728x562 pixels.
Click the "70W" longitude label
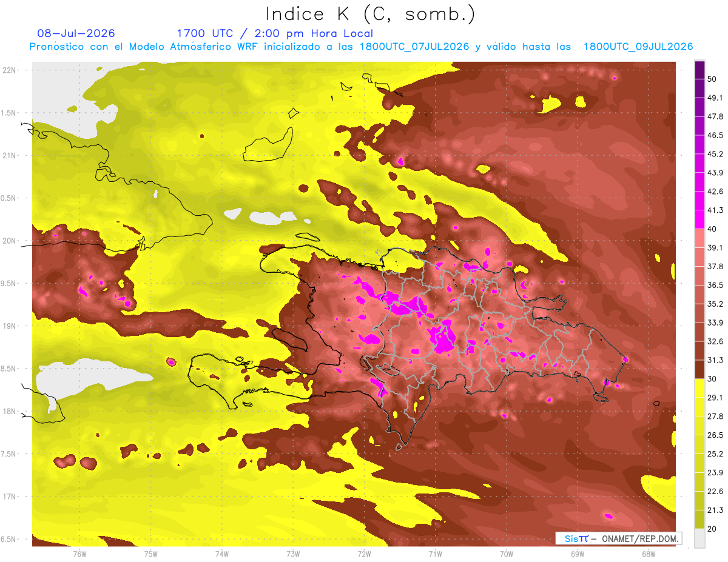[507, 554]
